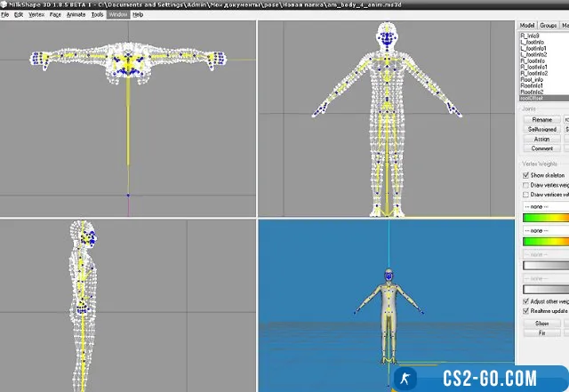Screen dimensions: 569x392
Task: Click the Comment button in Joints
Action: 541,148
